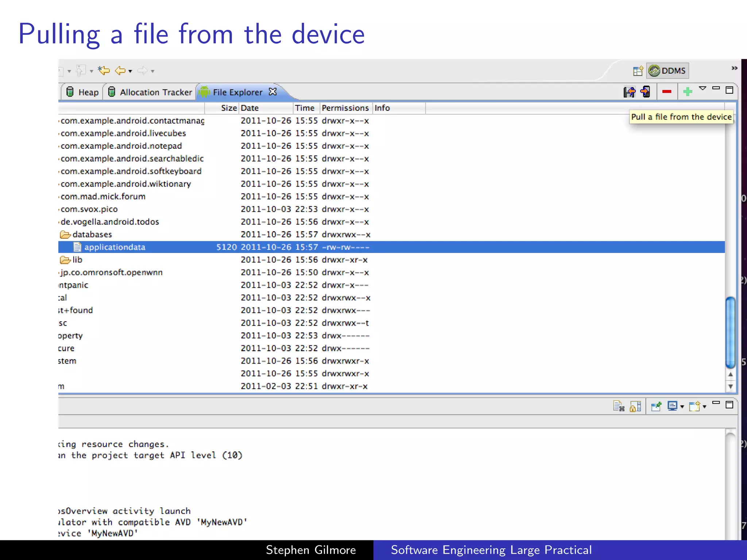Viewport: 747px width, 560px height.
Task: Switch to the Heap tab
Action: (x=83, y=92)
